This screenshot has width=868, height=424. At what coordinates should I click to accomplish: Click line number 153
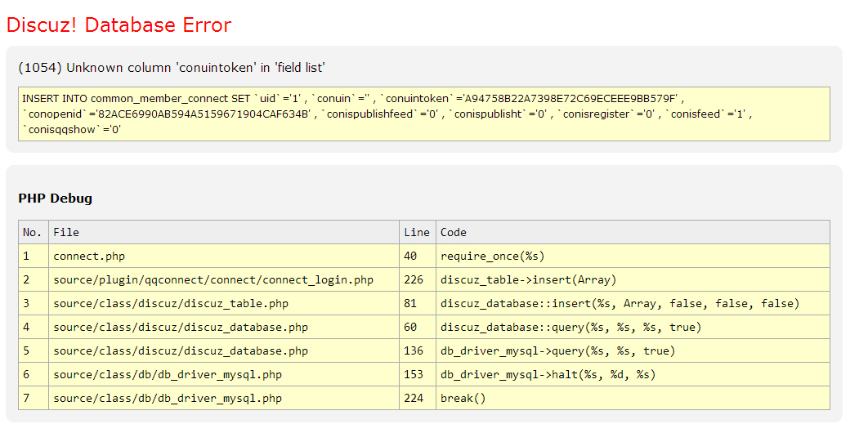pyautogui.click(x=418, y=375)
